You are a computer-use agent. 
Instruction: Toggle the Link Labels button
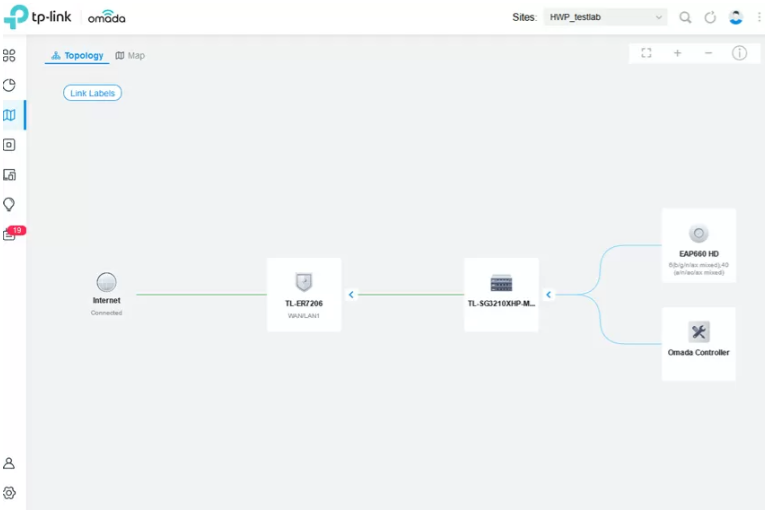[92, 93]
